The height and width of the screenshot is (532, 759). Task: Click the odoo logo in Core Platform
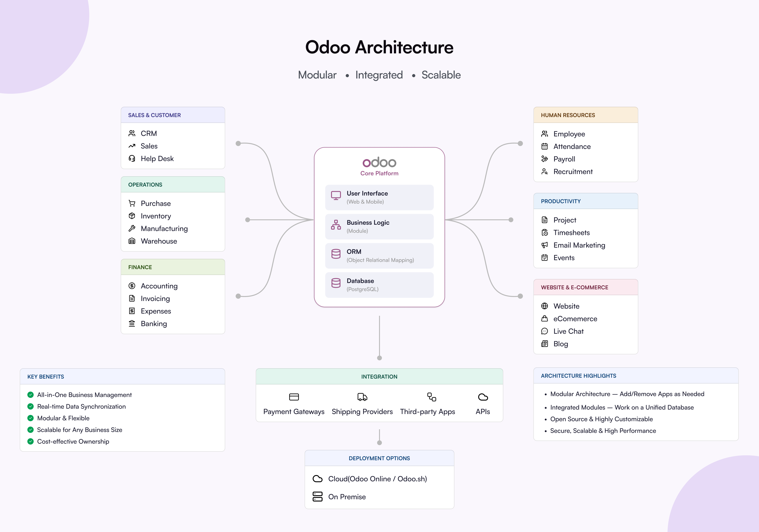[379, 162]
